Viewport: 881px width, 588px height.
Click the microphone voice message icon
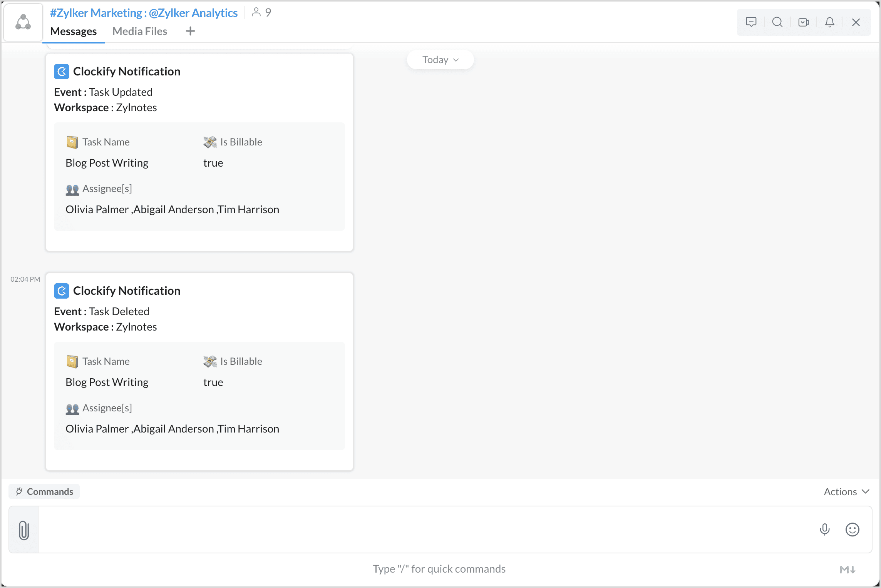tap(824, 530)
